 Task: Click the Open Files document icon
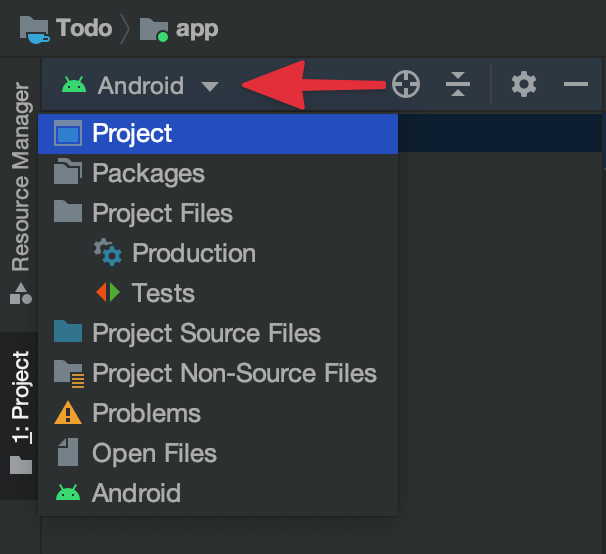(68, 452)
